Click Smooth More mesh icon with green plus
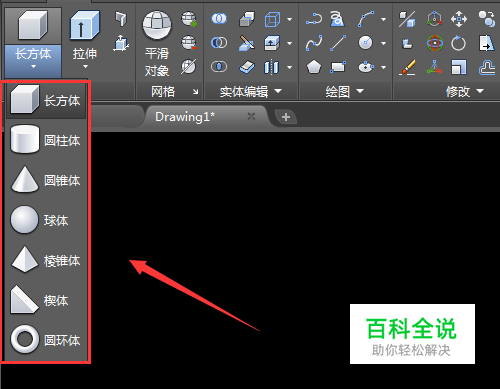 coord(189,19)
